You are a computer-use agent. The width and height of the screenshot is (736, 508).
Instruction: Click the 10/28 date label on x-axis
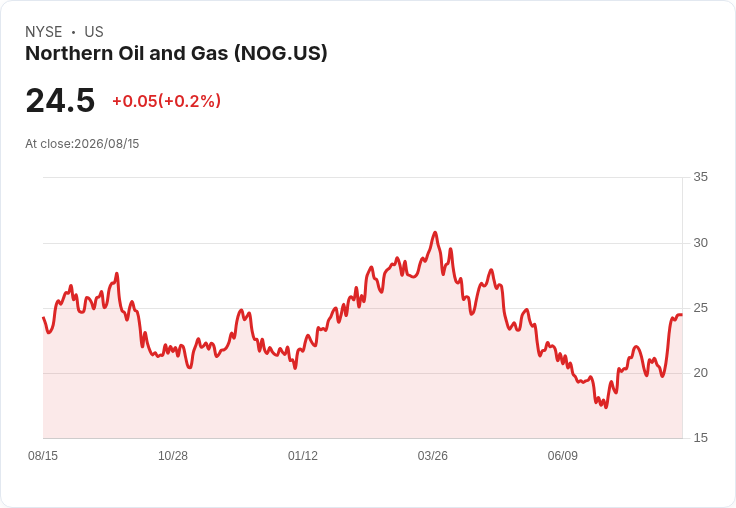[x=173, y=455]
